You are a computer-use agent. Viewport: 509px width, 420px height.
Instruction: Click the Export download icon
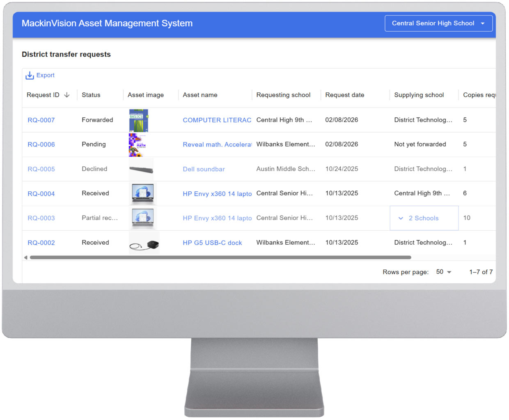pyautogui.click(x=30, y=76)
